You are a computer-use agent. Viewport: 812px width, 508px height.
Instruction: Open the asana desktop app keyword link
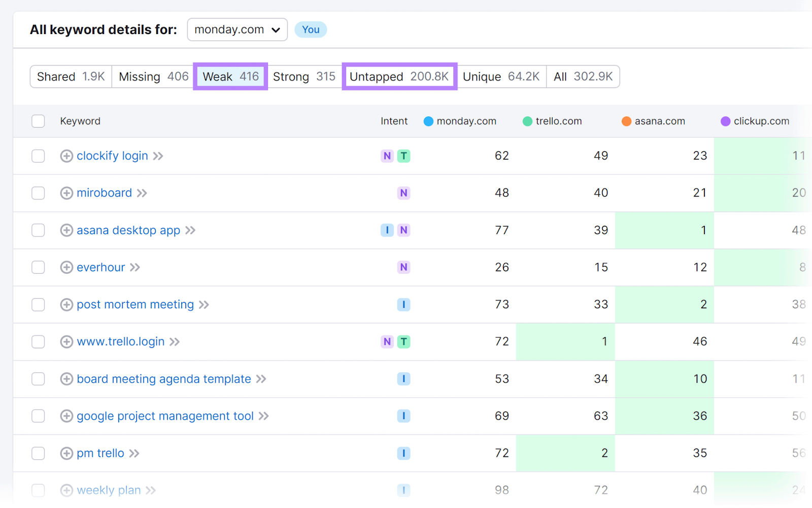pyautogui.click(x=128, y=231)
